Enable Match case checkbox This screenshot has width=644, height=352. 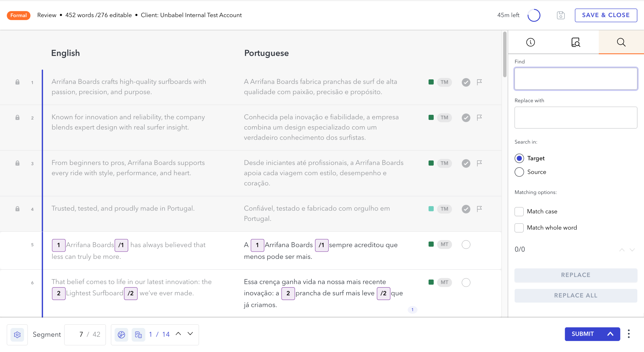click(519, 212)
